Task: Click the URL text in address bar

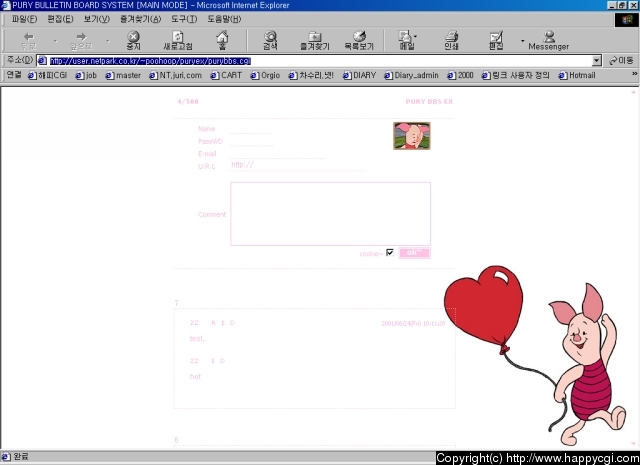Action: coord(150,61)
